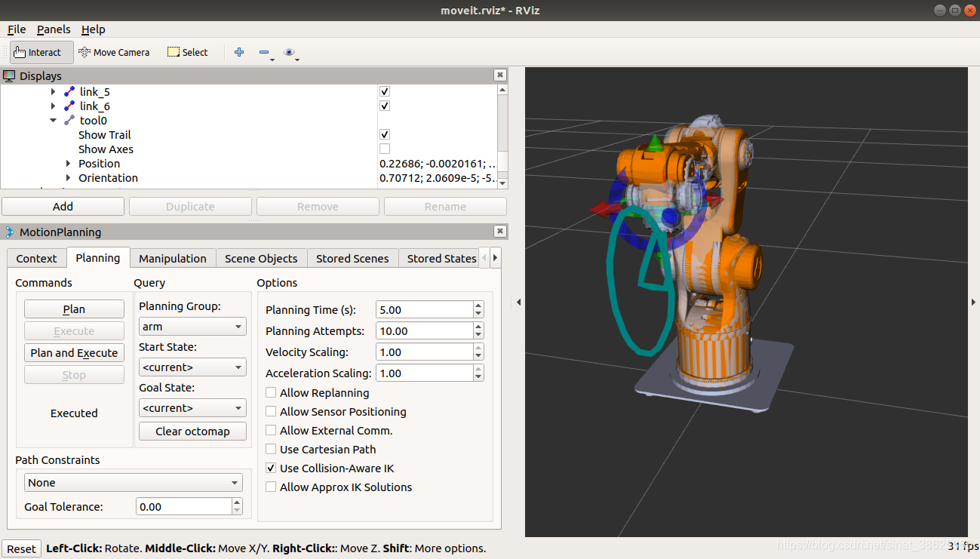Click the Plan button
The height and width of the screenshot is (559, 980).
[x=74, y=309]
